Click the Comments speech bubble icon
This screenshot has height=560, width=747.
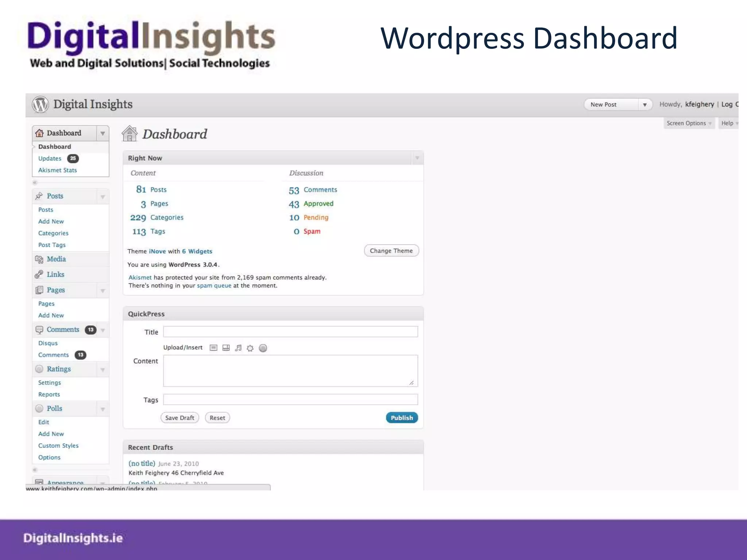tap(39, 330)
